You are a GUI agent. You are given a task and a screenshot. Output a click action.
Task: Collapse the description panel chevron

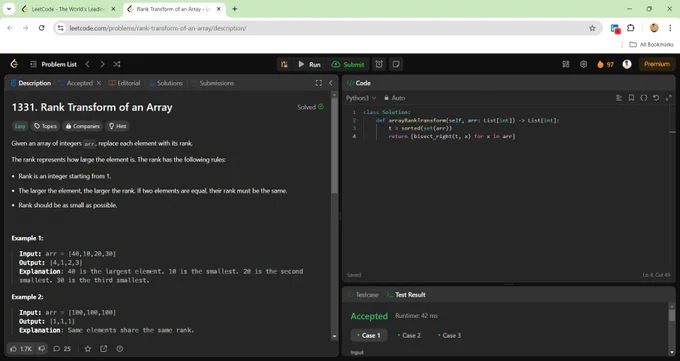(x=331, y=83)
